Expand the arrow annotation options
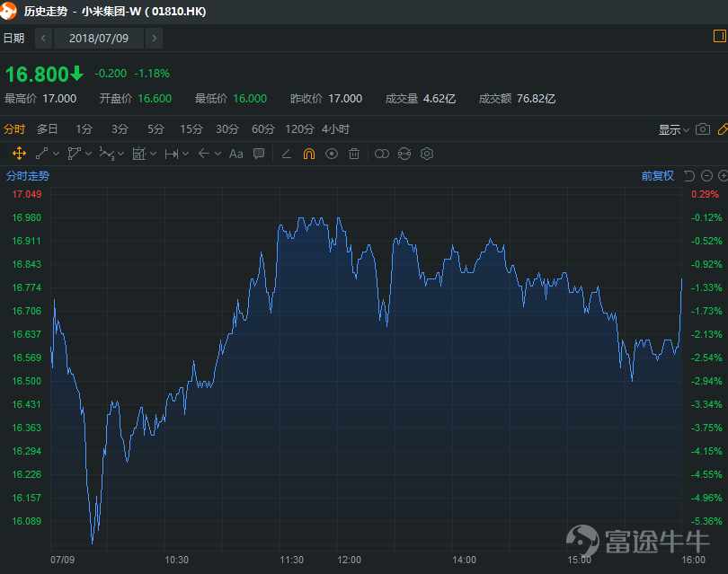 tap(218, 154)
